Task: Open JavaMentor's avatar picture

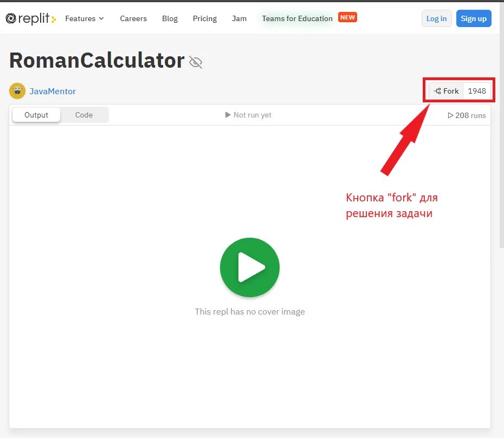Action: coord(17,91)
